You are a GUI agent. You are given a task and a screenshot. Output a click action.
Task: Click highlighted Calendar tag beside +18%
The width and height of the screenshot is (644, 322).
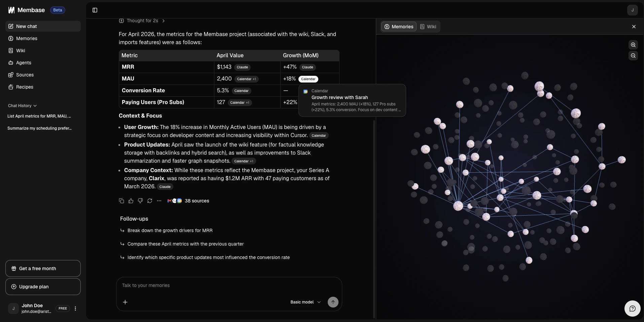308,79
